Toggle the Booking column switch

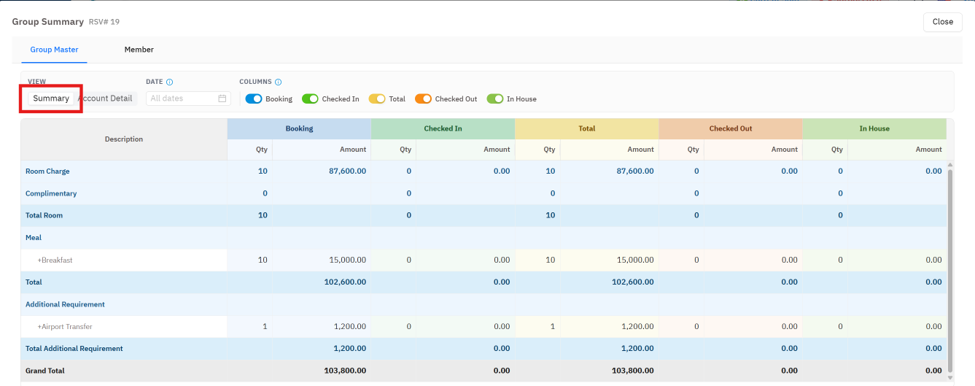254,99
